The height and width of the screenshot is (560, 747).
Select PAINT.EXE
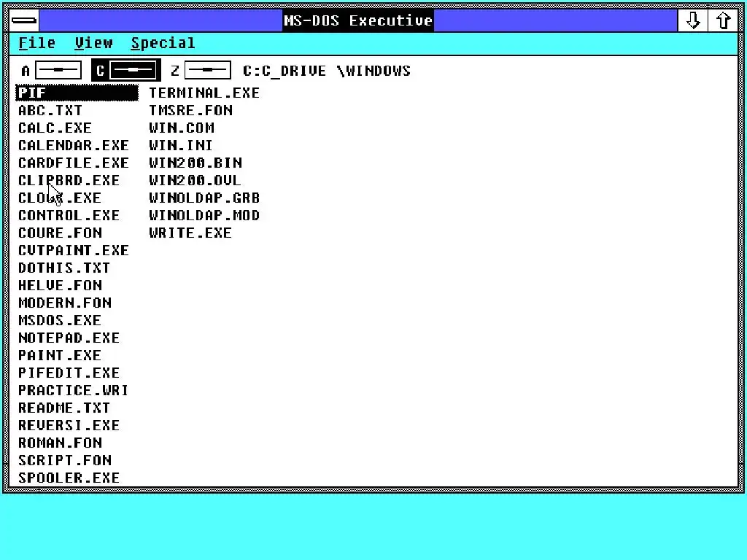coord(60,355)
